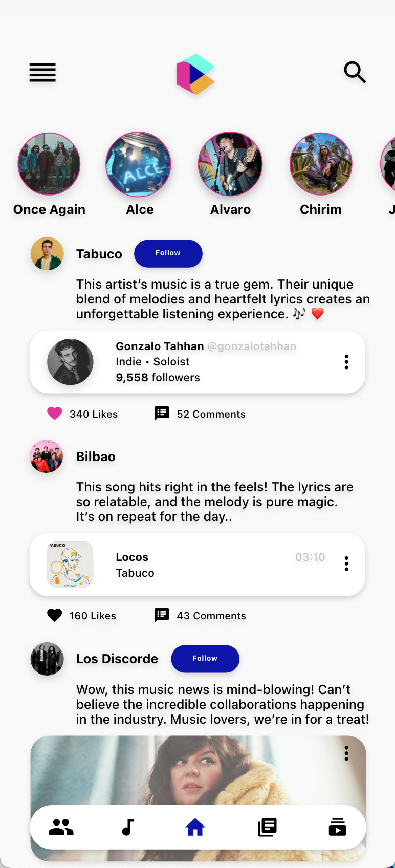The width and height of the screenshot is (395, 868).
Task: Follow Los Discorde
Action: 205,659
